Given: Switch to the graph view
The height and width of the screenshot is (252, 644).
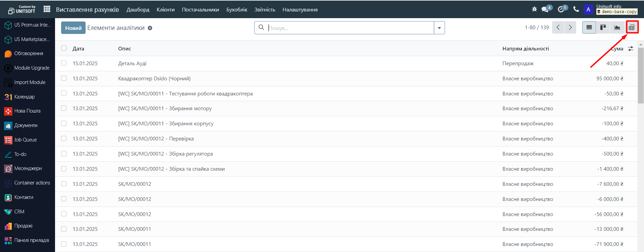Looking at the screenshot, I should coord(617,28).
